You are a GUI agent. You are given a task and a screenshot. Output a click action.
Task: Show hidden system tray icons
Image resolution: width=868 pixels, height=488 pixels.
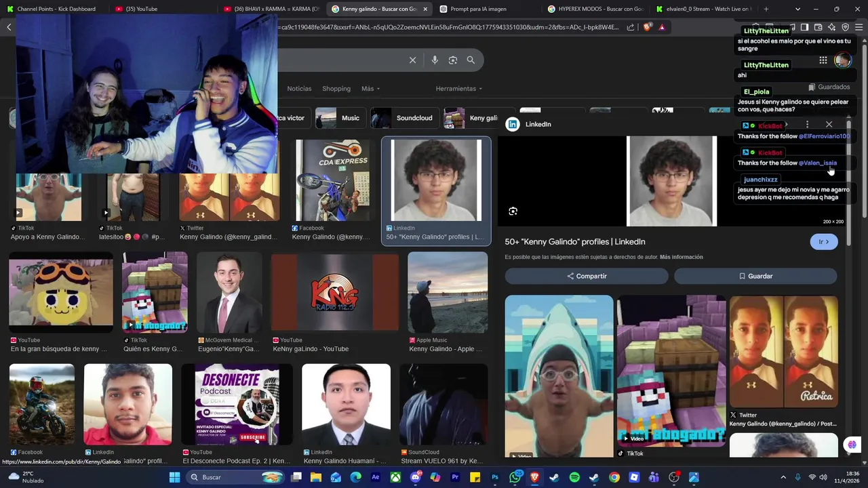coord(783,477)
